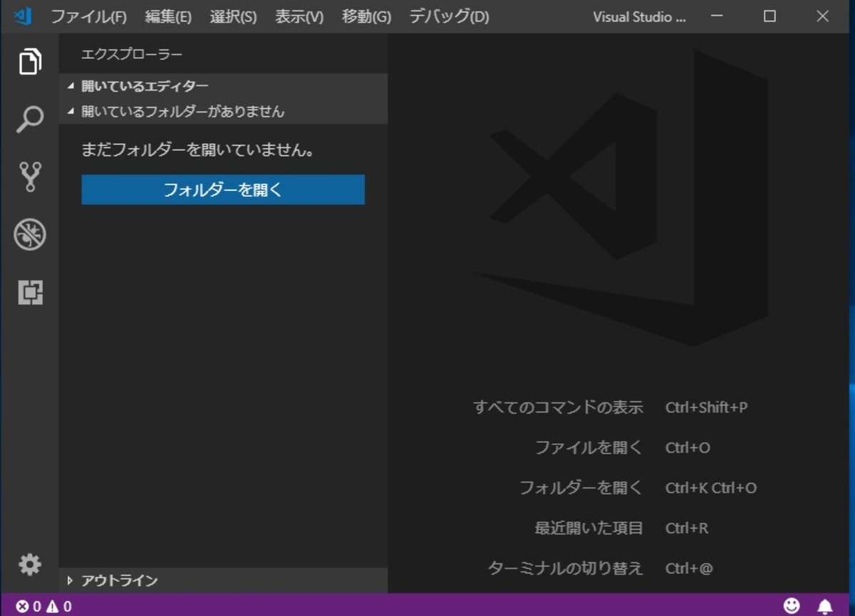Open the 編集(E) menu
The image size is (855, 616).
pos(168,16)
